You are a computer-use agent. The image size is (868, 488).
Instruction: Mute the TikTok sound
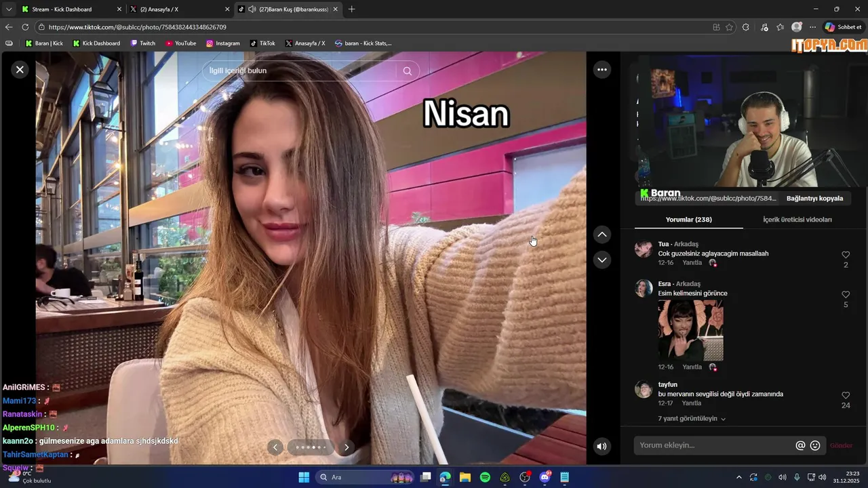pyautogui.click(x=601, y=446)
